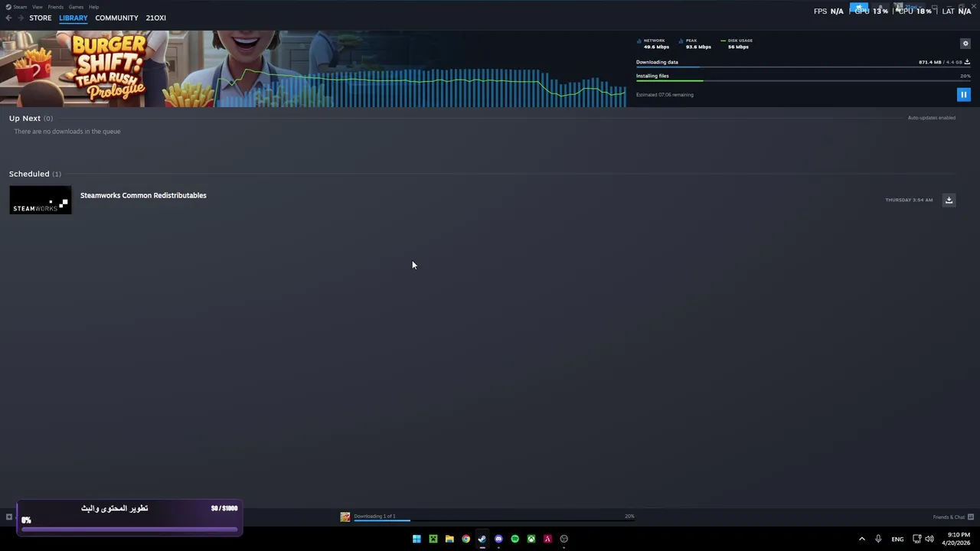Open the Friends menu

55,7
